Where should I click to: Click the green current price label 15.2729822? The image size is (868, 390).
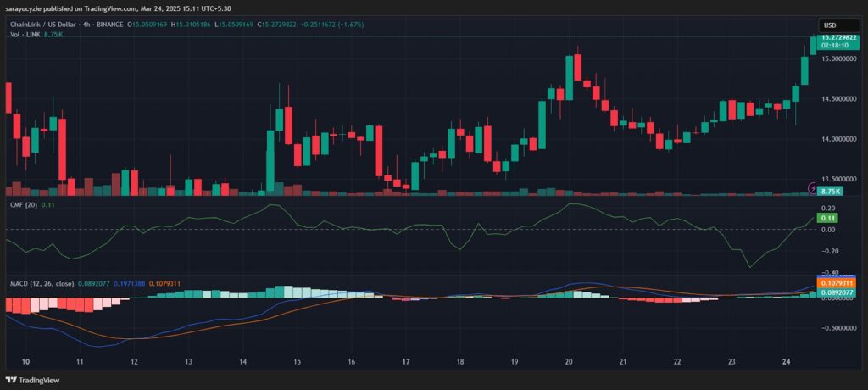[838, 39]
